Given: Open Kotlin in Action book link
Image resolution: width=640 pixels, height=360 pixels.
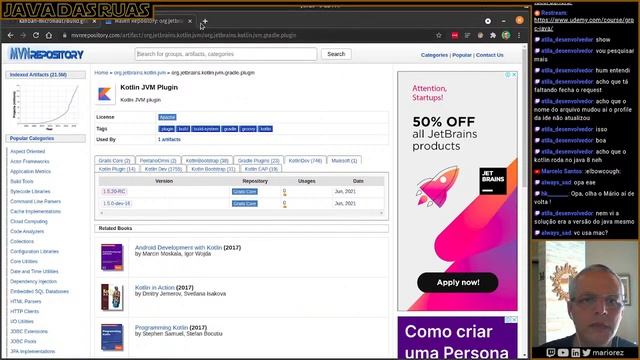Looking at the screenshot, I should coord(155,288).
